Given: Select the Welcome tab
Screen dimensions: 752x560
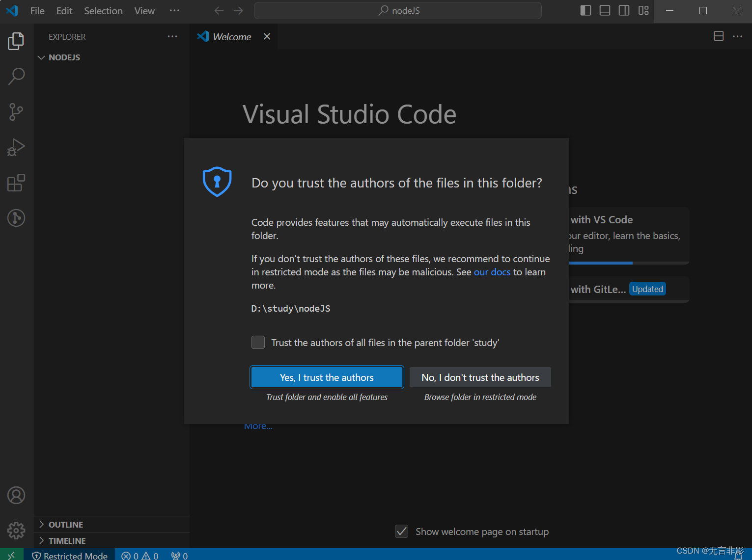Looking at the screenshot, I should pyautogui.click(x=233, y=37).
